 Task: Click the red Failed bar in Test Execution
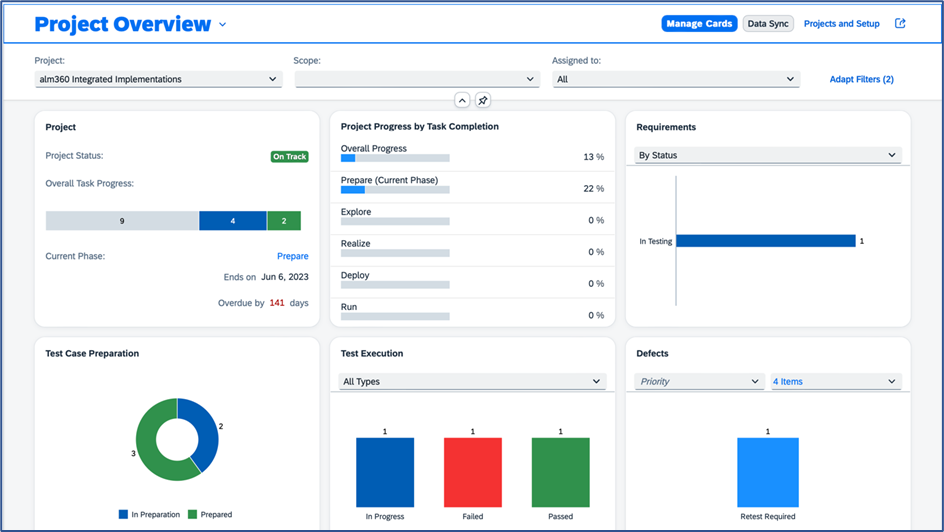tap(472, 473)
